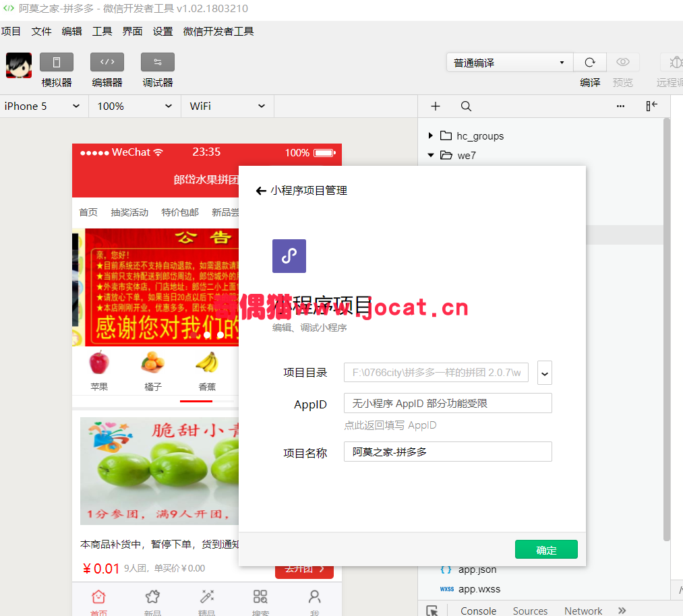This screenshot has height=616, width=683.
Task: Click the element inspector cursor icon
Action: point(432,611)
